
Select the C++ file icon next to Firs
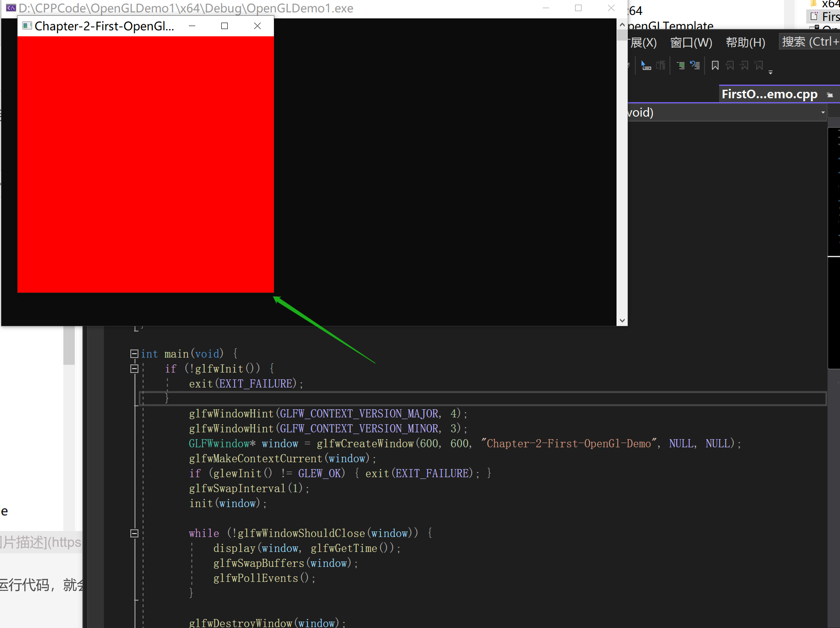(x=814, y=16)
